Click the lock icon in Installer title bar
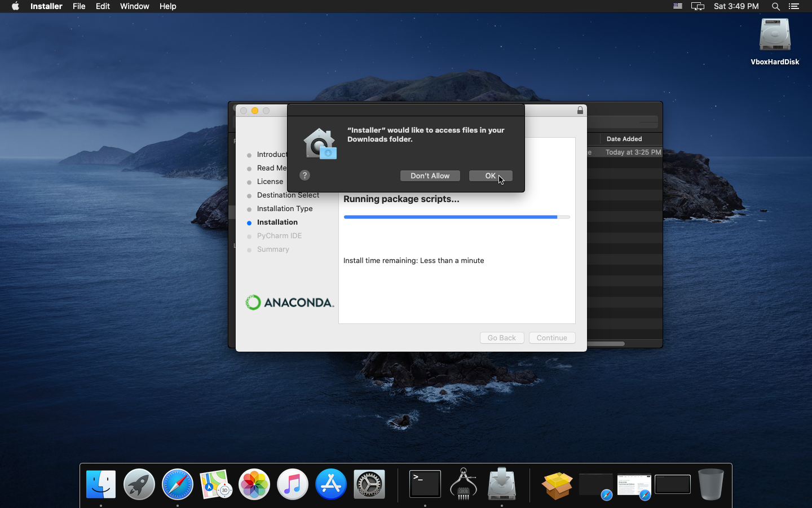The height and width of the screenshot is (508, 812). [x=580, y=110]
